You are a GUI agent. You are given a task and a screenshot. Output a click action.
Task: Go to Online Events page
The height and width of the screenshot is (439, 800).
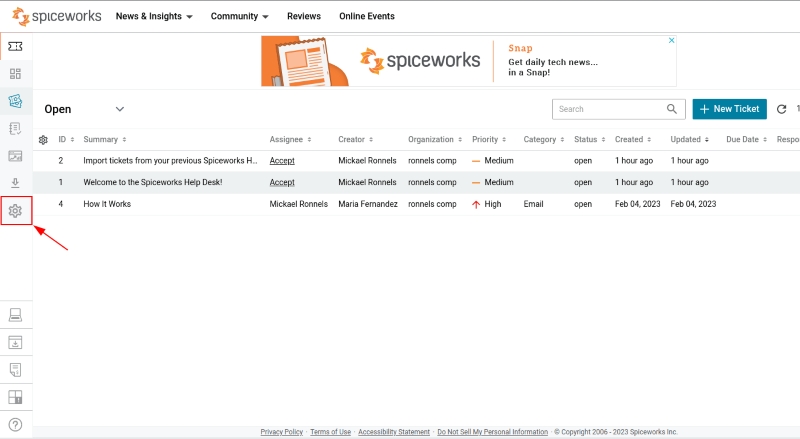pyautogui.click(x=367, y=16)
